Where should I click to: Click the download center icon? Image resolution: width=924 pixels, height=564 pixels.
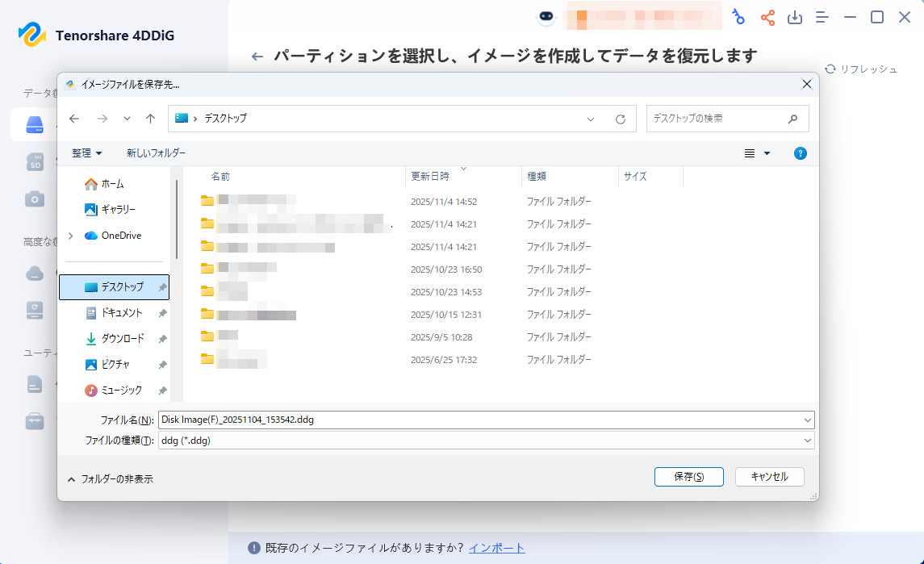(795, 16)
